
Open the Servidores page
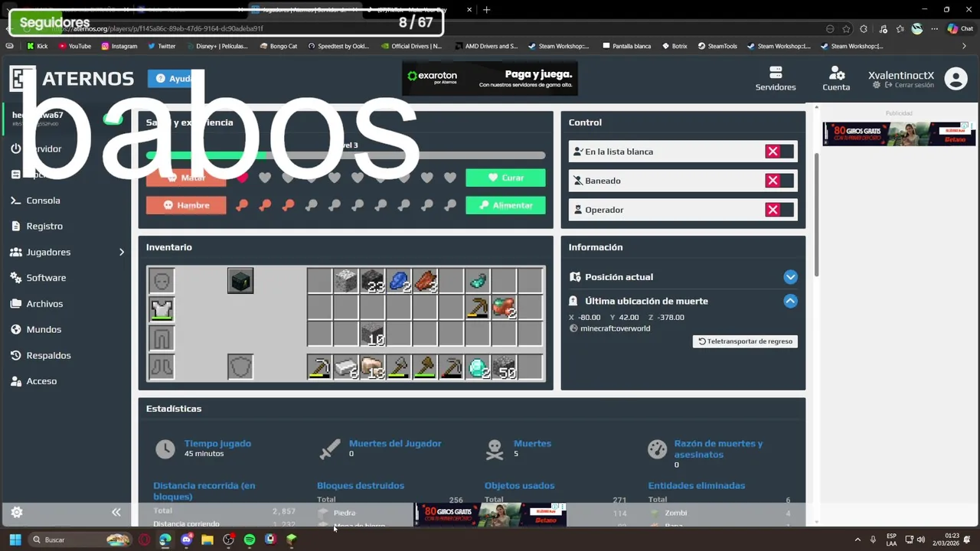click(776, 78)
